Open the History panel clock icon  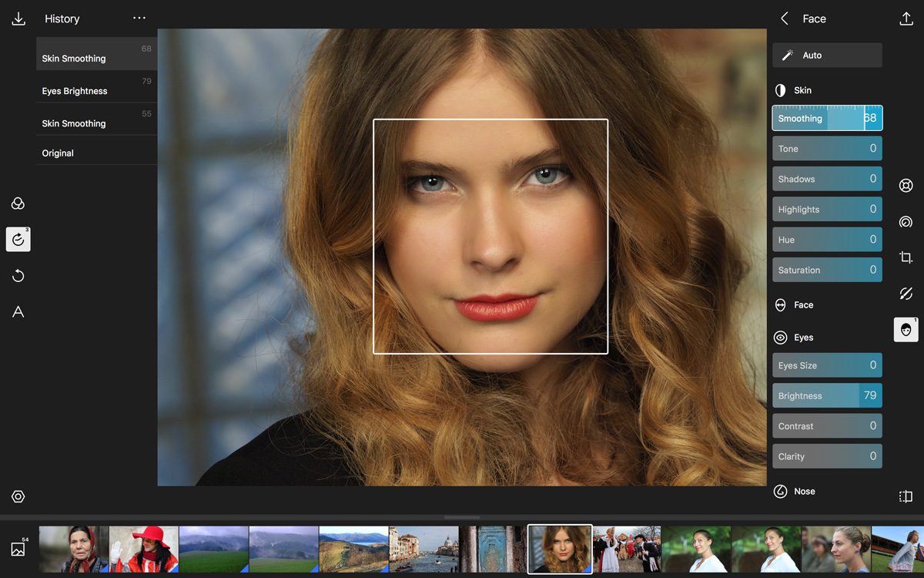pyautogui.click(x=18, y=240)
